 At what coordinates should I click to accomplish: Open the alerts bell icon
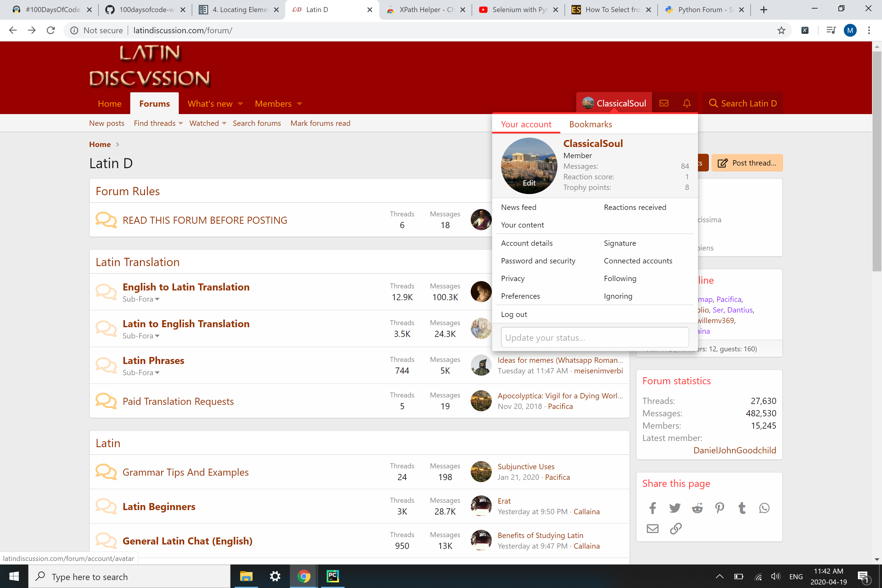pos(686,103)
